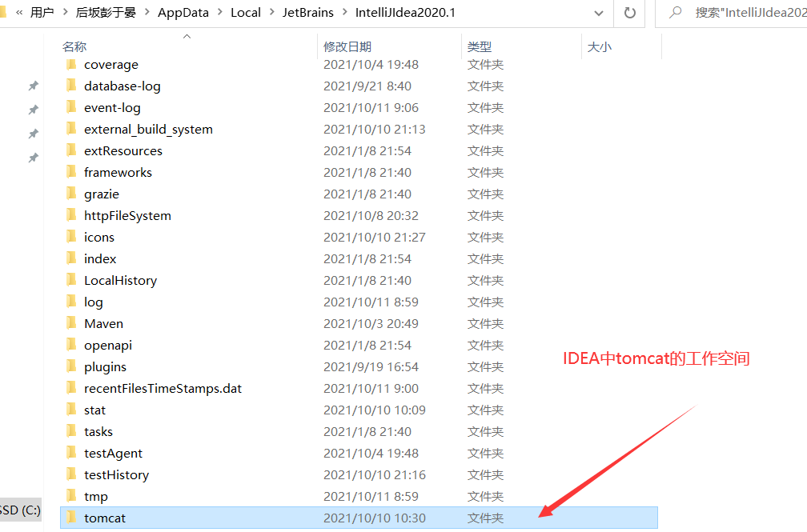This screenshot has width=807, height=532.
Task: Open chevron after 用户 breadcrumb
Action: pyautogui.click(x=66, y=12)
